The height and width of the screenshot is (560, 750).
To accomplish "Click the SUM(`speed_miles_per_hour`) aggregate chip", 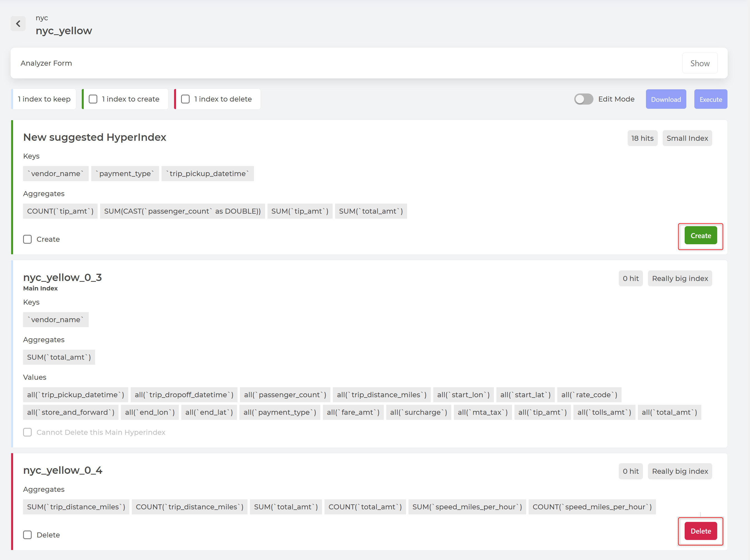I will pyautogui.click(x=467, y=507).
